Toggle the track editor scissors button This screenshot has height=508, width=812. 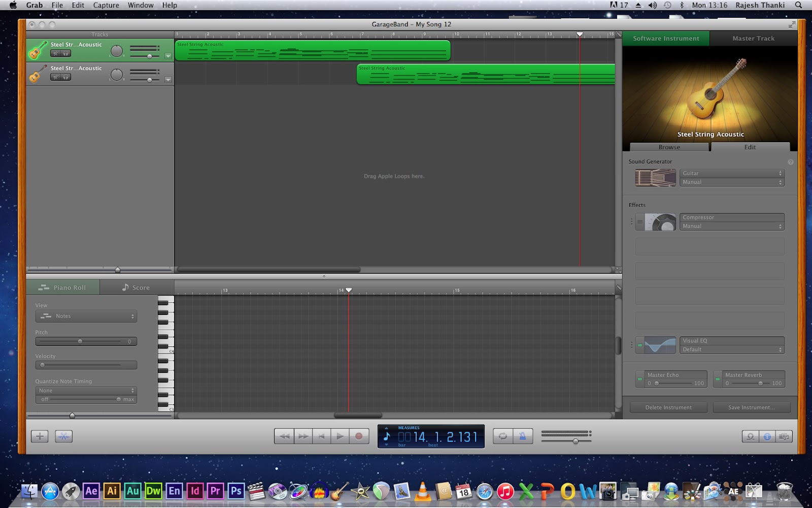[63, 436]
